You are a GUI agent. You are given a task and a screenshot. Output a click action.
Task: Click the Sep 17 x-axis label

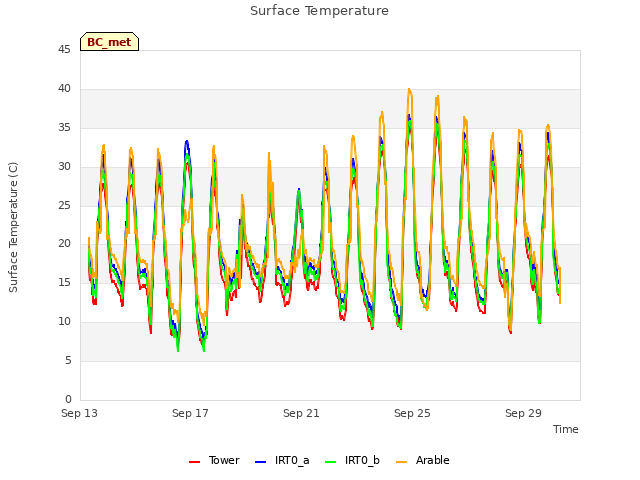click(190, 413)
